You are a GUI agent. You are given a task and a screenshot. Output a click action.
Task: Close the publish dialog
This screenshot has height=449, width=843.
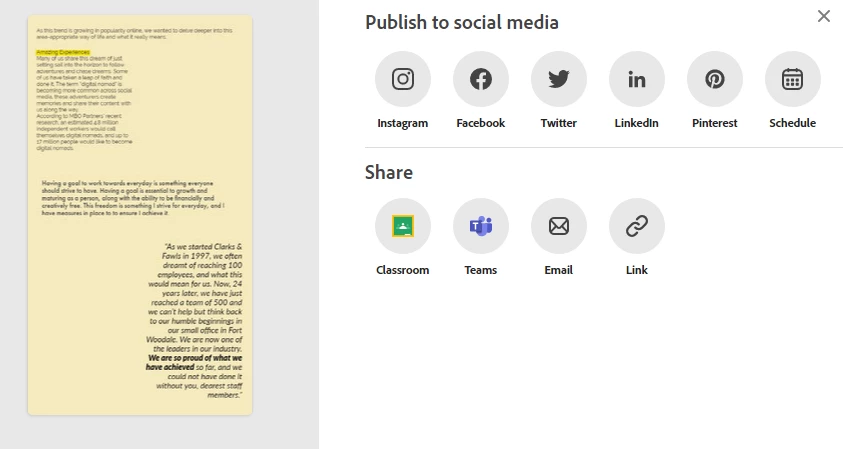point(824,16)
